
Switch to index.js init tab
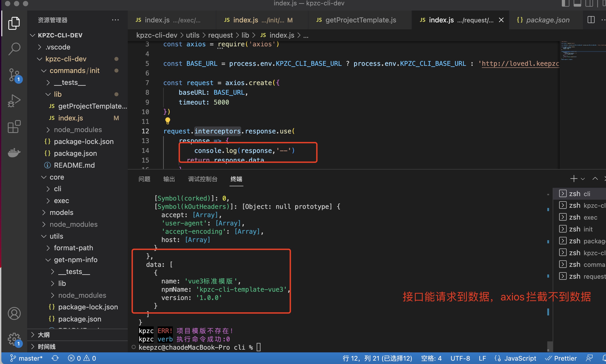pos(262,20)
